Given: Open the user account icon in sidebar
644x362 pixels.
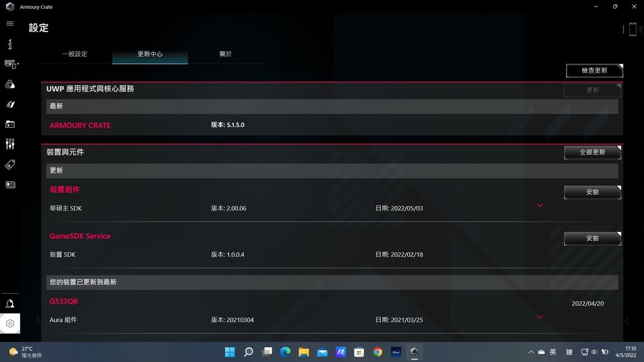Looking at the screenshot, I should 10,304.
